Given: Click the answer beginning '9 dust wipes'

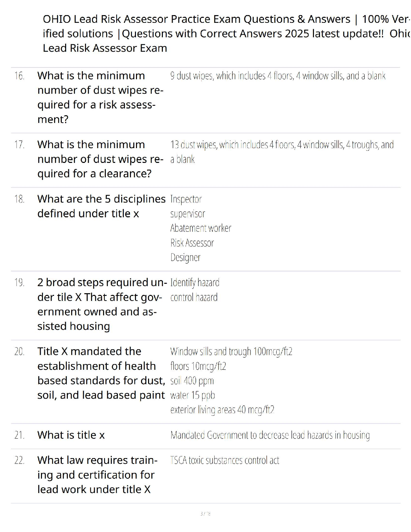Looking at the screenshot, I should pyautogui.click(x=278, y=76).
